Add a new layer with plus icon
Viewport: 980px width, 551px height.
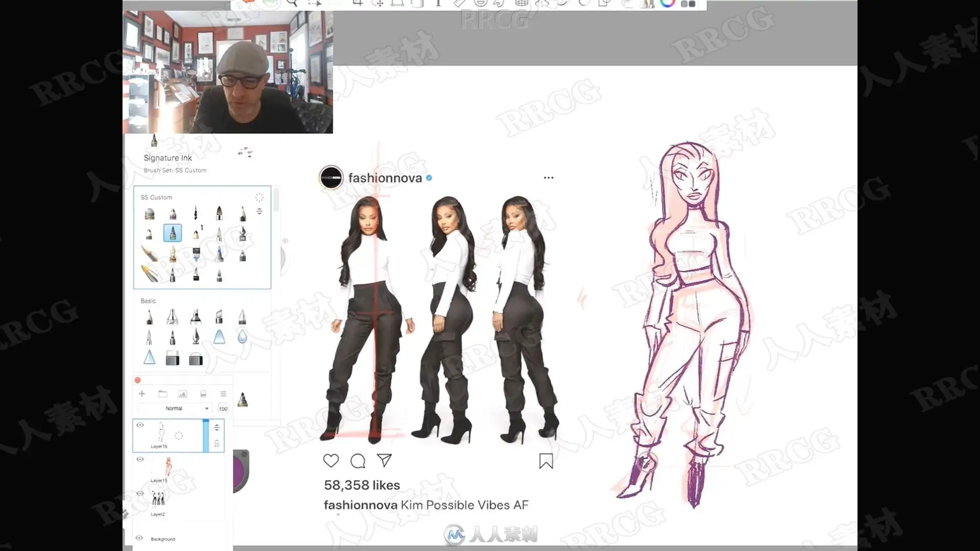[x=142, y=394]
